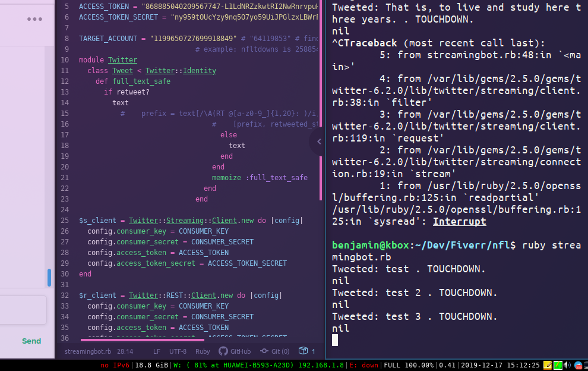The width and height of the screenshot is (588, 371).
Task: Click the date and time in system bar
Action: 500,365
